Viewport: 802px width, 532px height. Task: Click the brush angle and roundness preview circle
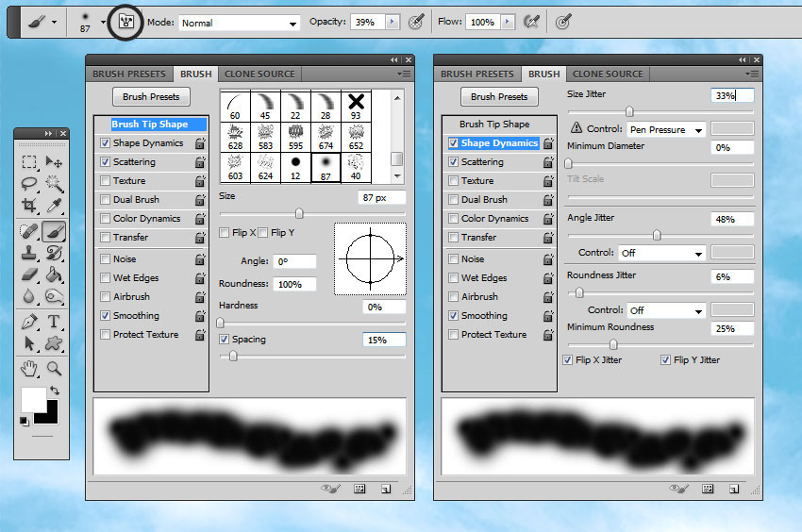[x=371, y=258]
